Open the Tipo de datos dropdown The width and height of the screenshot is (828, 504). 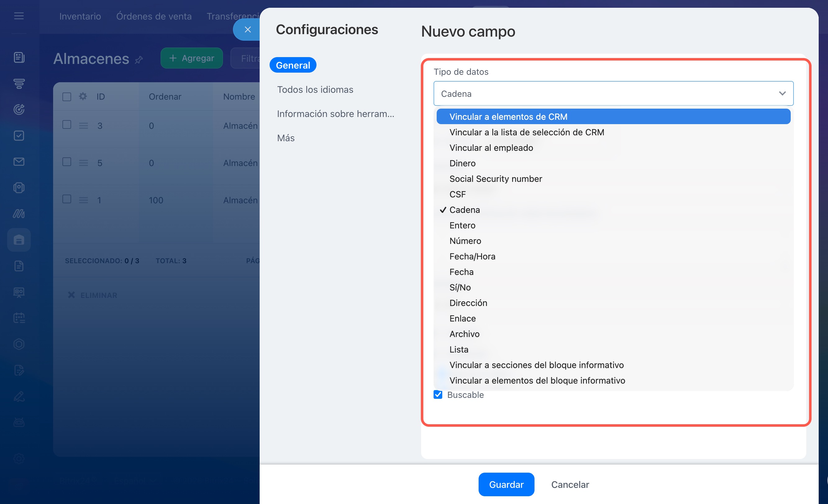coord(613,93)
